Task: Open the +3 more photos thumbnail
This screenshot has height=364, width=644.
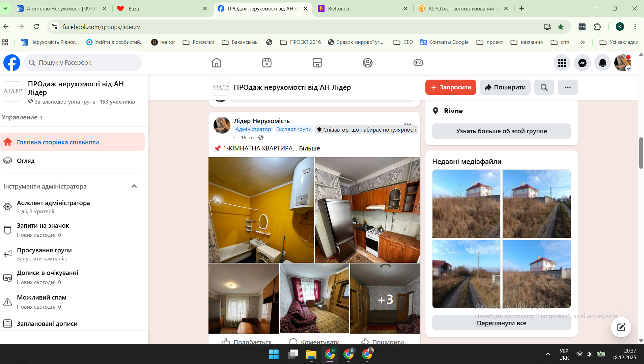Action: tap(385, 299)
